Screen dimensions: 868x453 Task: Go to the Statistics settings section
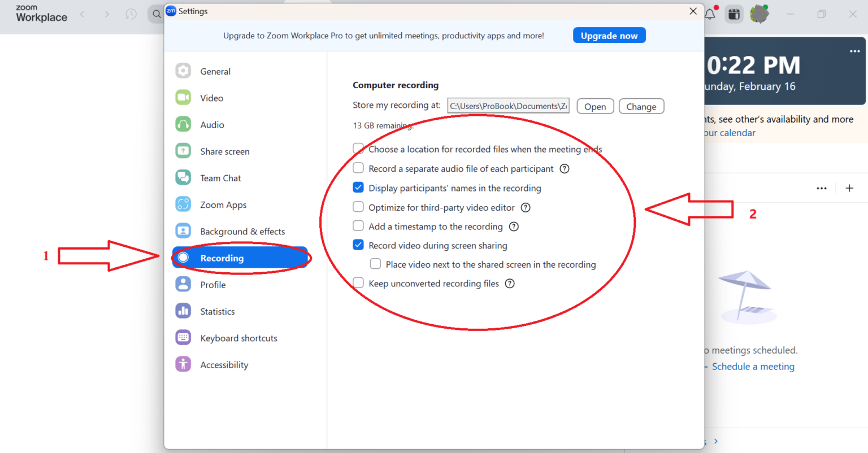[x=217, y=311]
